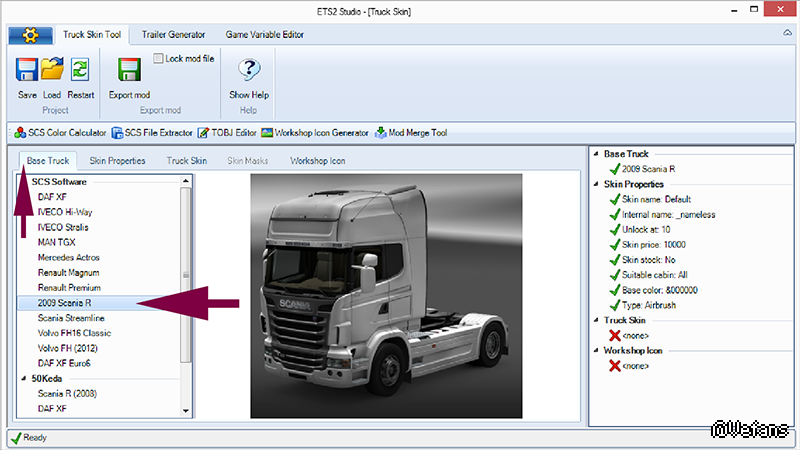The width and height of the screenshot is (800, 450).
Task: Click the red X under Workshop Icon
Action: click(x=615, y=365)
